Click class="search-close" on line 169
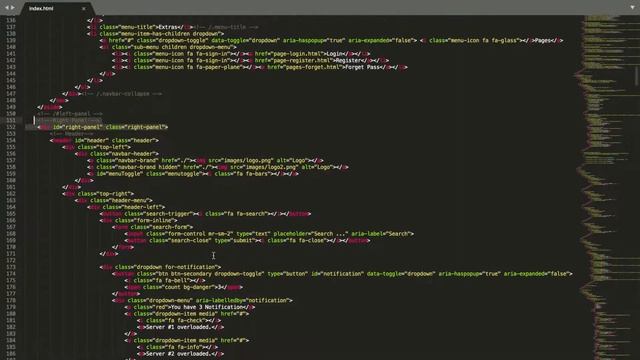 coord(180,240)
